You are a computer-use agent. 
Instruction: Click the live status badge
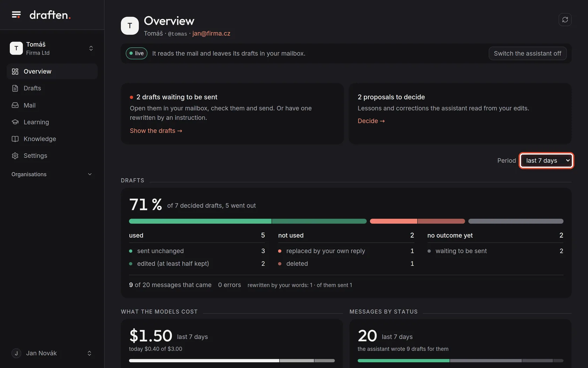(136, 53)
